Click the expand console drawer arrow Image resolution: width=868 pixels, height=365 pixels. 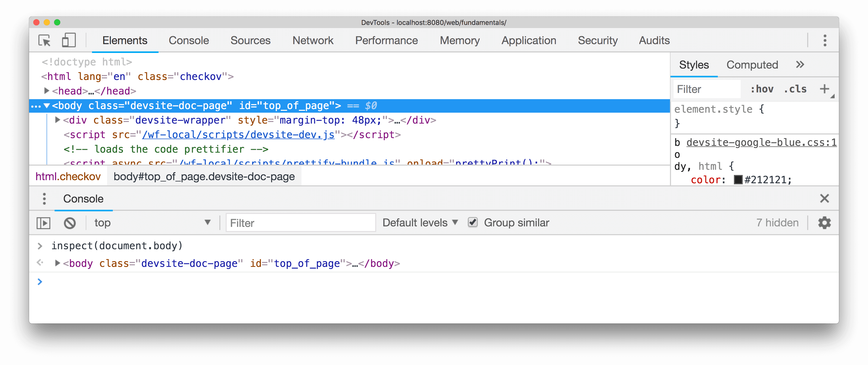tap(44, 223)
